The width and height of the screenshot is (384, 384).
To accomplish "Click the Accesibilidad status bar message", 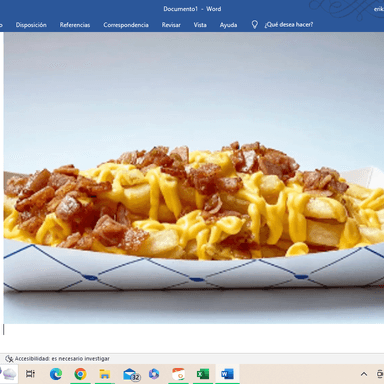I will point(62,359).
